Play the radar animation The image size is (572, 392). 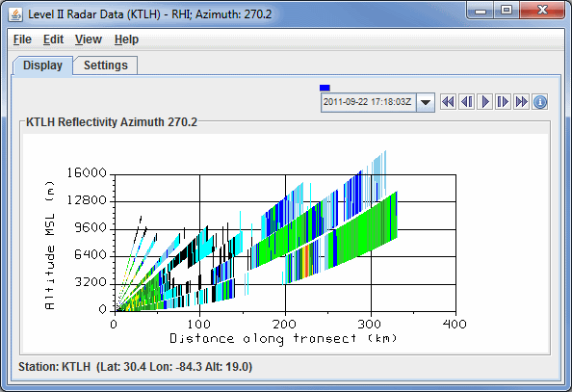[x=485, y=101]
